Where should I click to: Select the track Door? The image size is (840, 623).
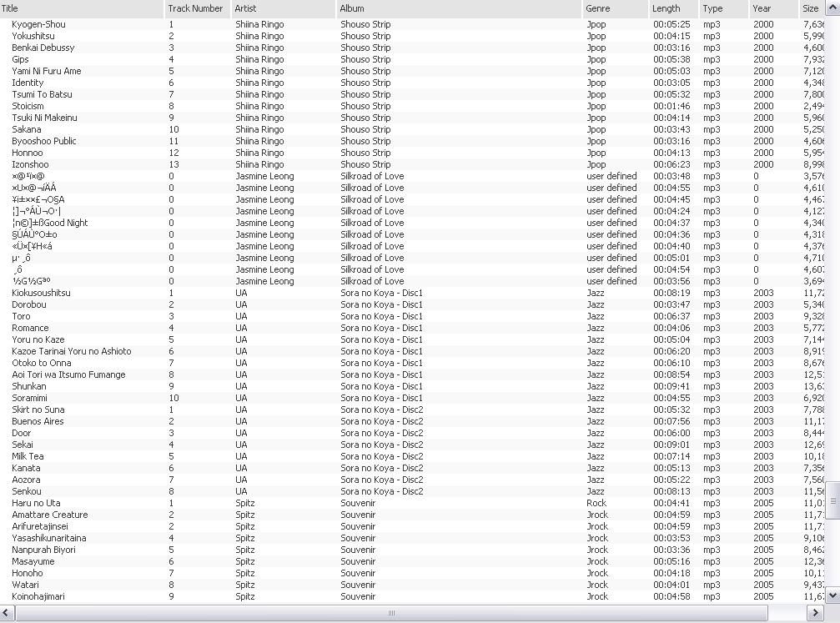[22, 434]
